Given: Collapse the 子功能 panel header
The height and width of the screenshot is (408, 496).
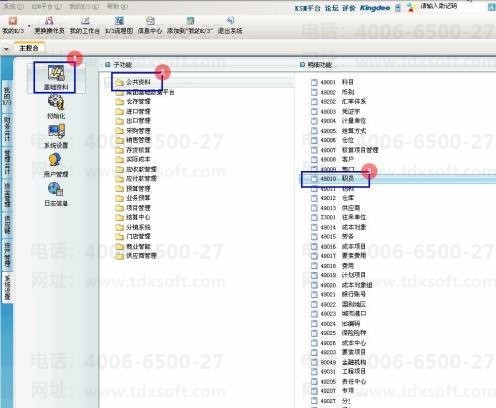Looking at the screenshot, I should click(107, 65).
